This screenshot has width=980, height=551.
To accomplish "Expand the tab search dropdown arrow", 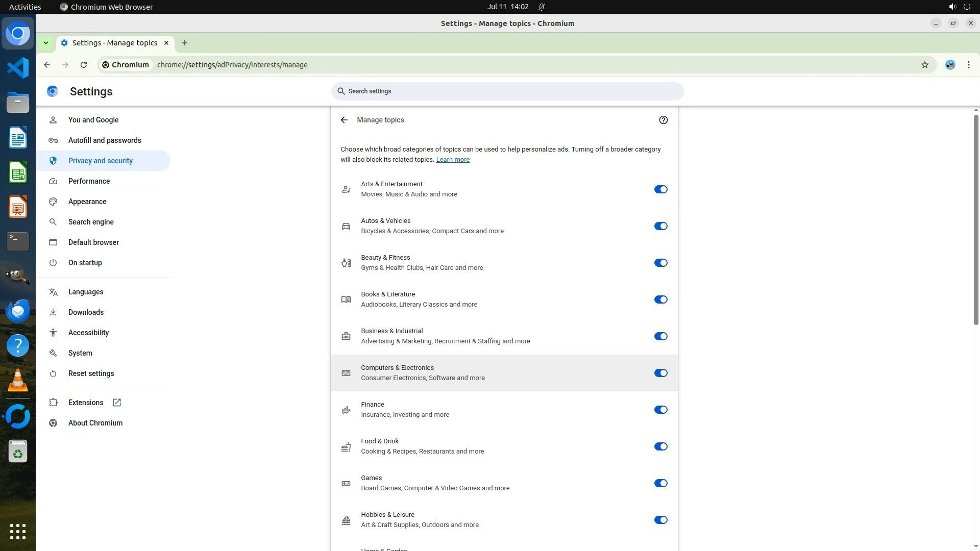I will coord(46,43).
